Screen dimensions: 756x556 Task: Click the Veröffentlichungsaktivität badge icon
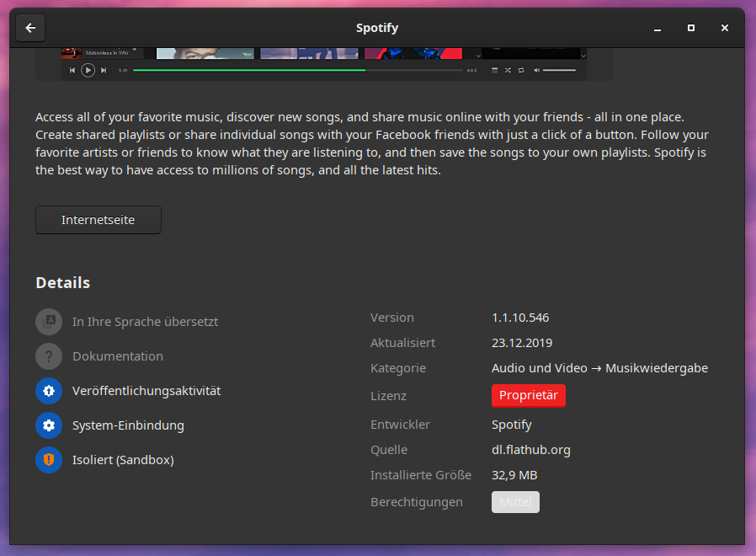[49, 391]
